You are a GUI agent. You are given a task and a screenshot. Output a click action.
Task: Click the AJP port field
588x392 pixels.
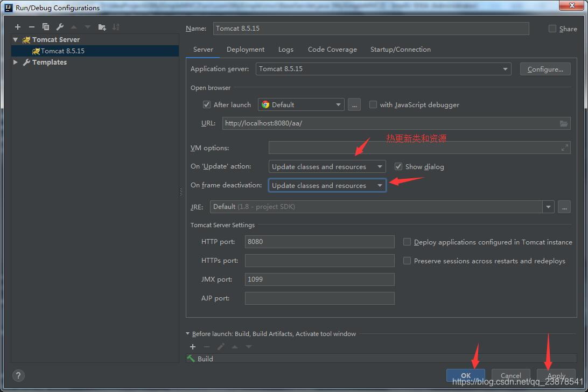point(319,298)
